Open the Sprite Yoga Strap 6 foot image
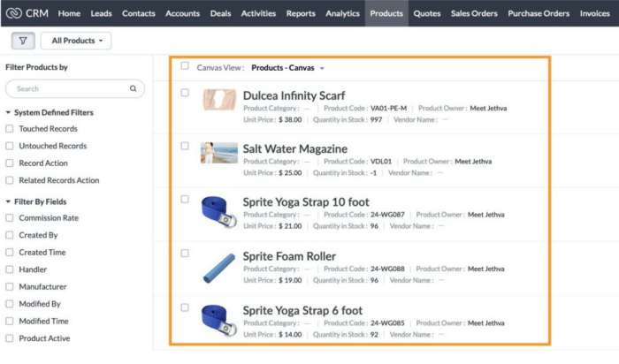Image resolution: width=619 pixels, height=364 pixels. (219, 320)
